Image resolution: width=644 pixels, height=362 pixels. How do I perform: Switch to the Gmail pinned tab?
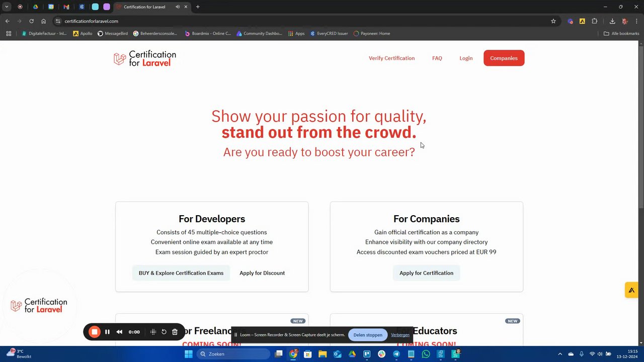click(66, 7)
